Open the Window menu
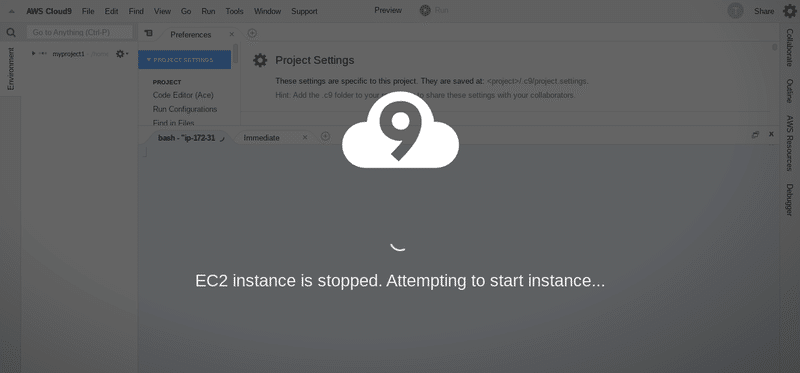The image size is (800, 373). (267, 11)
